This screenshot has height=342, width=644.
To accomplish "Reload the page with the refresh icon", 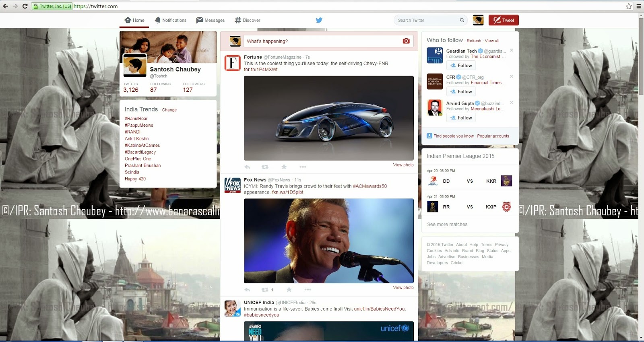I will [25, 6].
